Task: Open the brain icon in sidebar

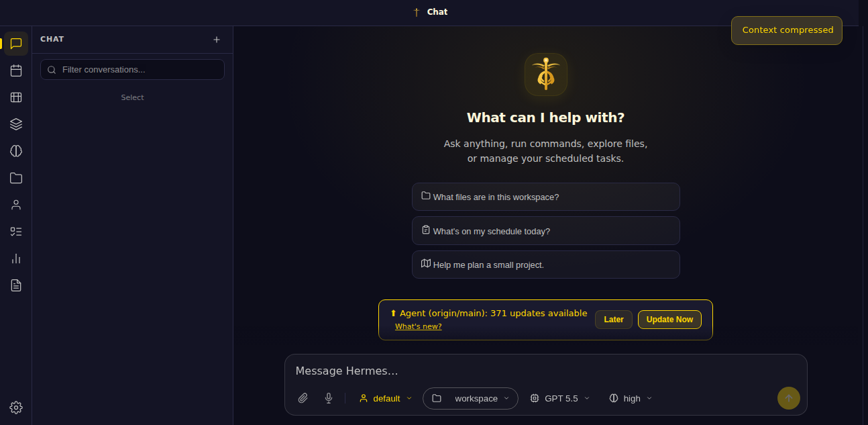Action: pyautogui.click(x=16, y=151)
